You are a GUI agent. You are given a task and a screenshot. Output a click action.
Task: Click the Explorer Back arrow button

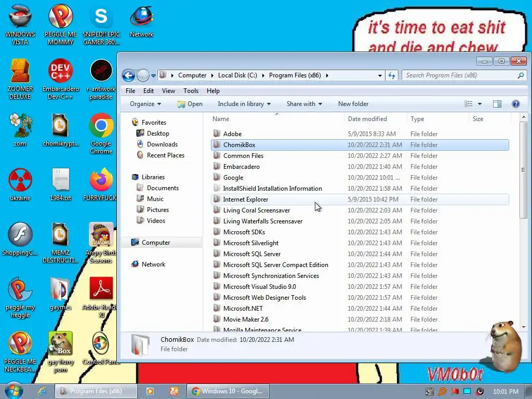[129, 75]
